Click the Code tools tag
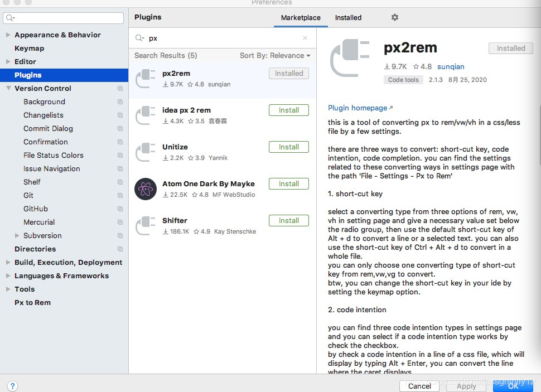The image size is (541, 392). point(403,80)
